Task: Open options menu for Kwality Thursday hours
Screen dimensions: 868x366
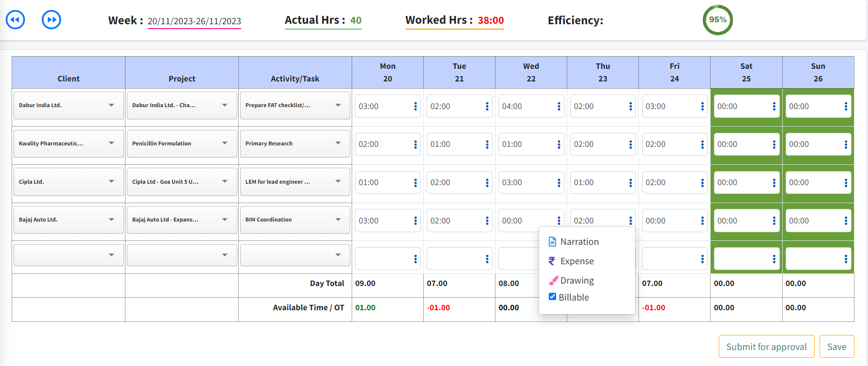Action: coord(630,144)
